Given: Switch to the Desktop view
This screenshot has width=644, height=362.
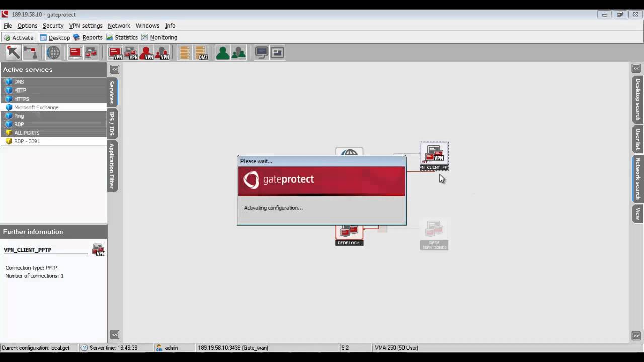Looking at the screenshot, I should pyautogui.click(x=55, y=38).
